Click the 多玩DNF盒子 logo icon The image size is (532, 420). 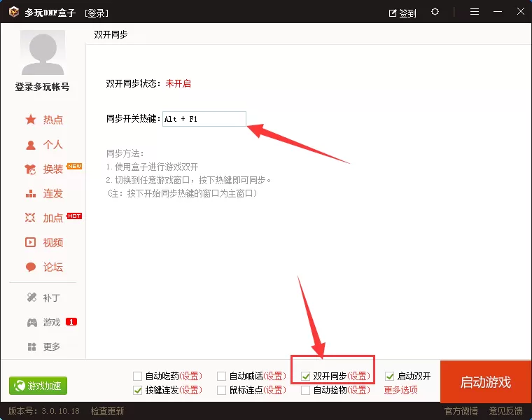pyautogui.click(x=14, y=12)
